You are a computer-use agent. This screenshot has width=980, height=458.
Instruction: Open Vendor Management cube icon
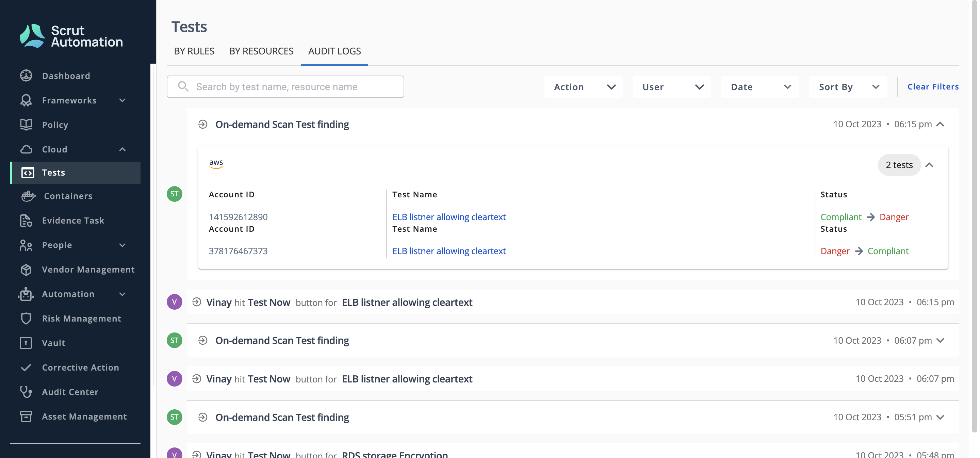(x=26, y=270)
